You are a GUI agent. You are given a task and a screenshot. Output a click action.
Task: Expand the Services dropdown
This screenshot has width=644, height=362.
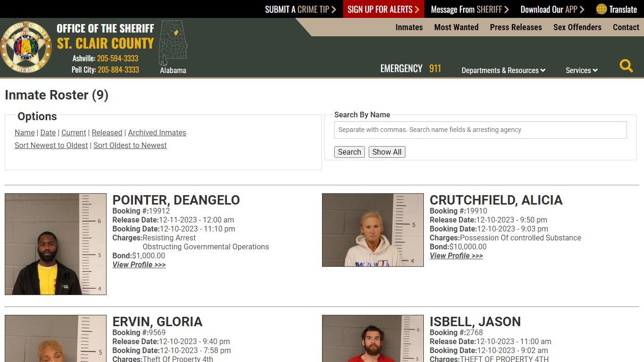tap(582, 70)
